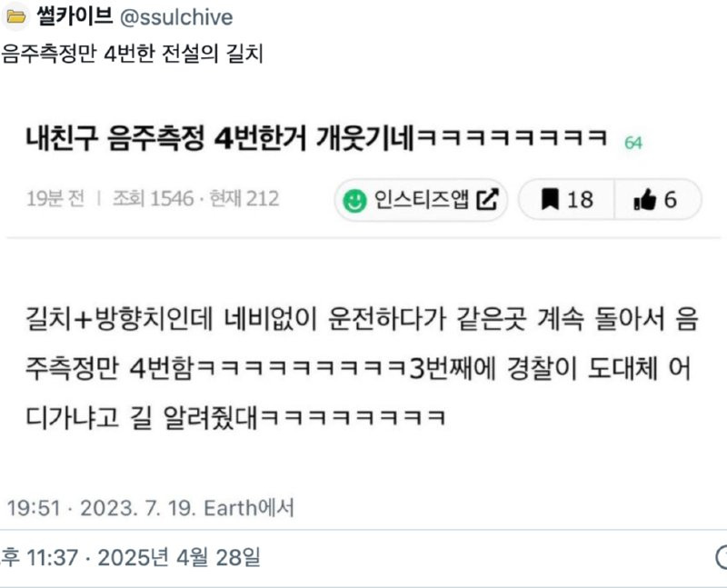Click the green smiley Instiz icon

(354, 200)
